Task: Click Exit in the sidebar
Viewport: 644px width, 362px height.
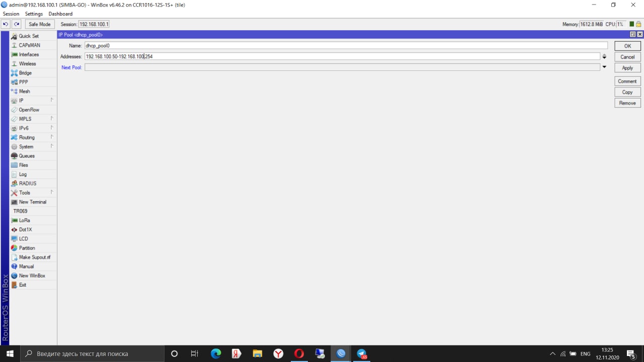Action: (x=33, y=285)
